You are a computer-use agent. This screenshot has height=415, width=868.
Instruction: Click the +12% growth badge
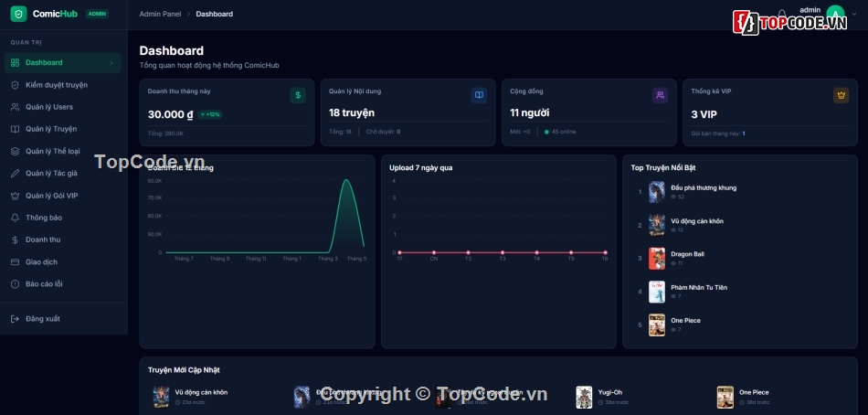[x=210, y=114]
